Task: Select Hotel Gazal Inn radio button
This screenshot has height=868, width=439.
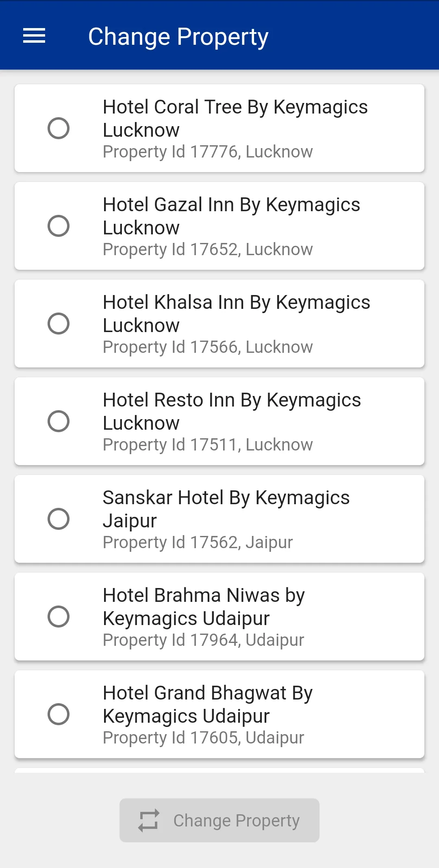Action: pos(59,226)
